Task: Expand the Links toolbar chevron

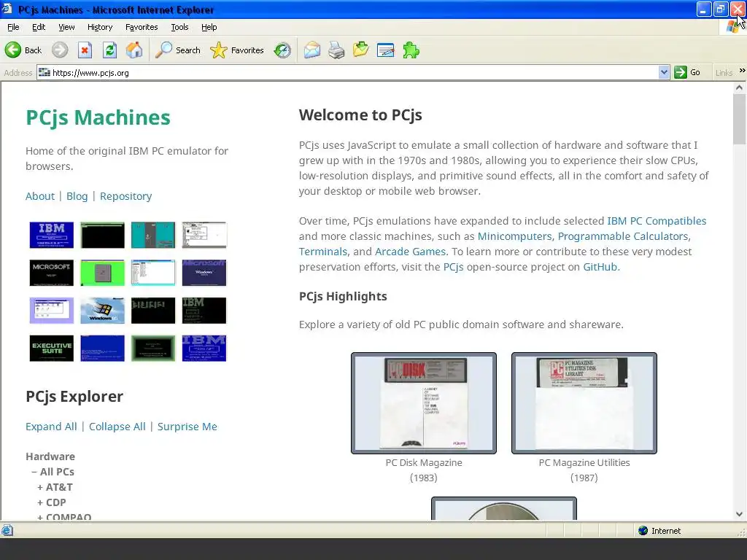Action: point(742,71)
